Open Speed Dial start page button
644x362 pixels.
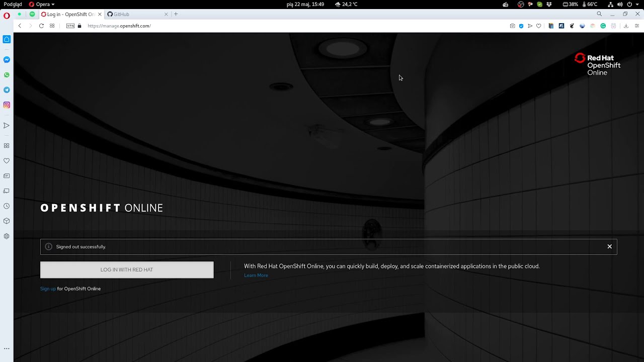52,26
